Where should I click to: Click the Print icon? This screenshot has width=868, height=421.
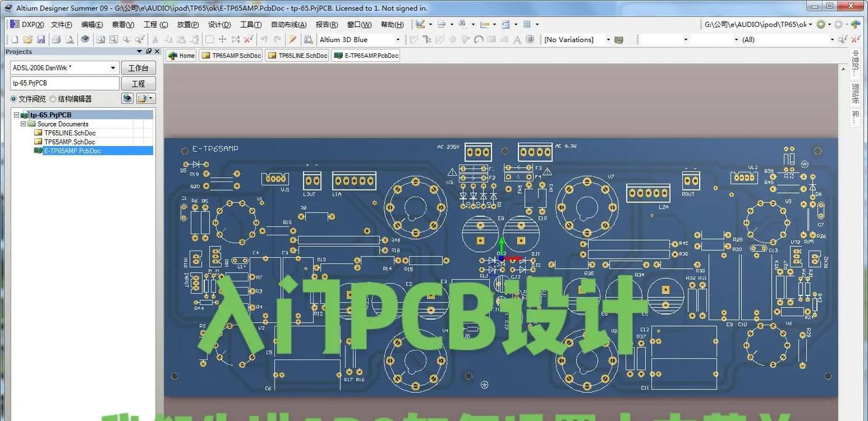(57, 39)
